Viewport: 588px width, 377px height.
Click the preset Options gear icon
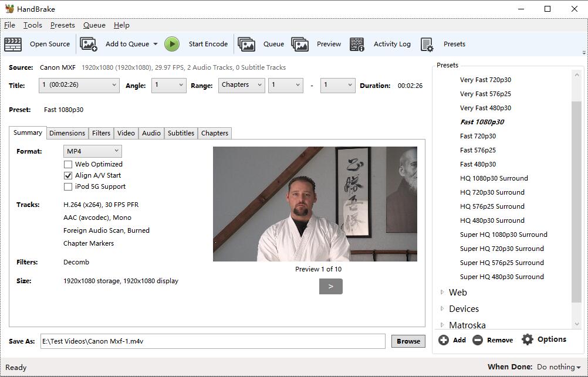pyautogui.click(x=527, y=339)
